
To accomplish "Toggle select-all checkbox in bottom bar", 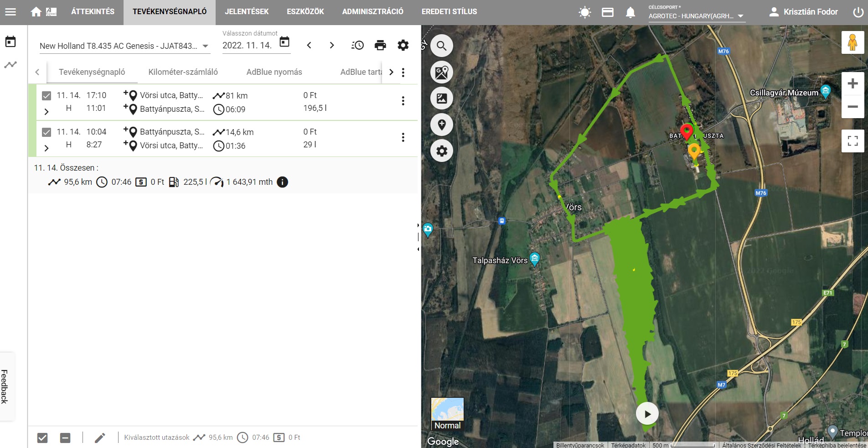I will point(42,438).
